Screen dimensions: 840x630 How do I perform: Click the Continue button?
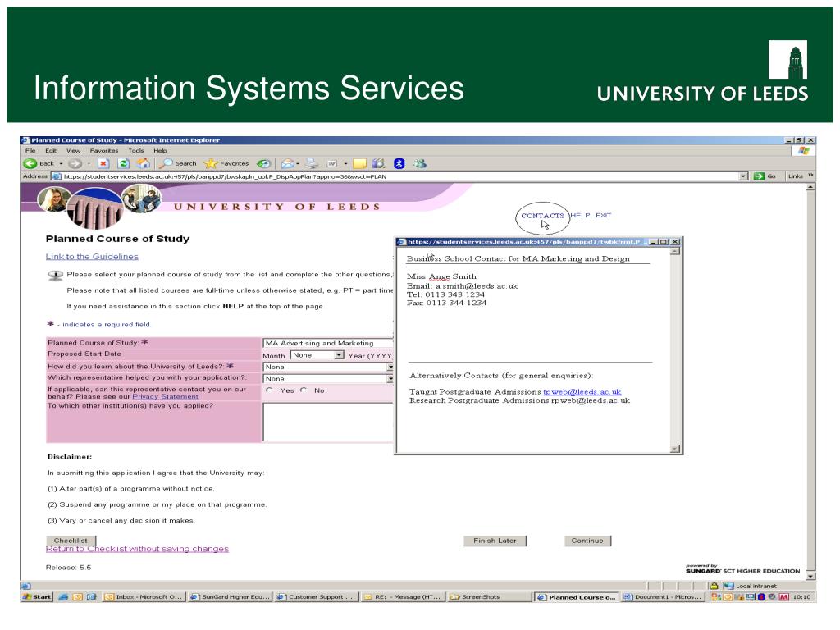click(587, 541)
